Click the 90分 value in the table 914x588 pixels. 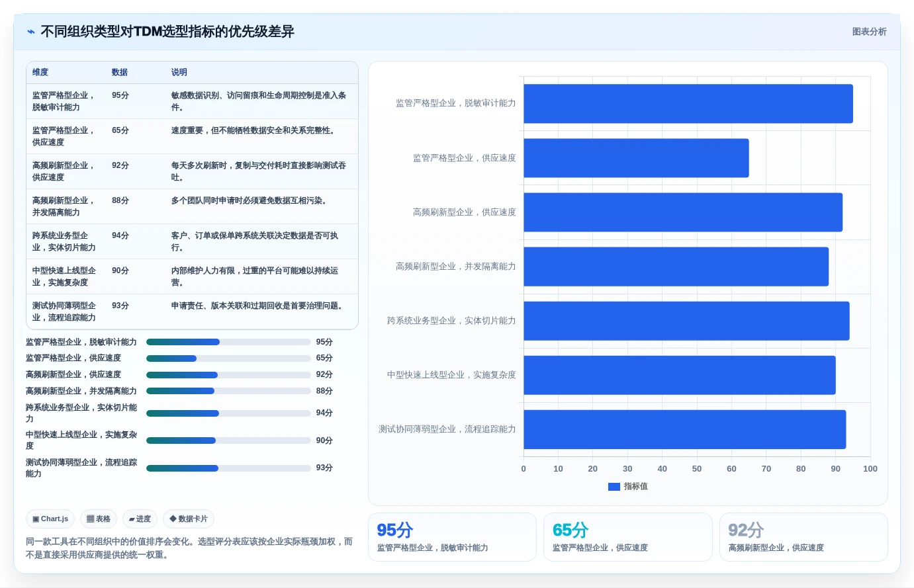coord(120,271)
